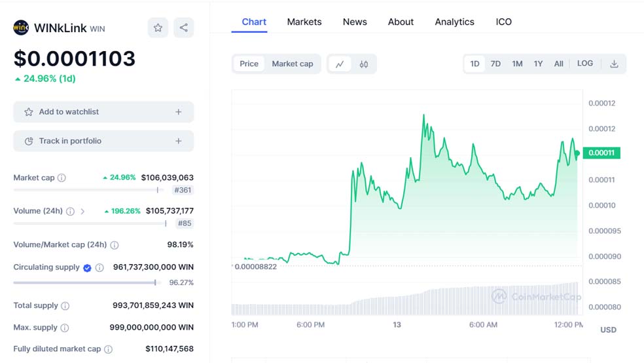
Task: Open the Markets tab
Action: (304, 22)
